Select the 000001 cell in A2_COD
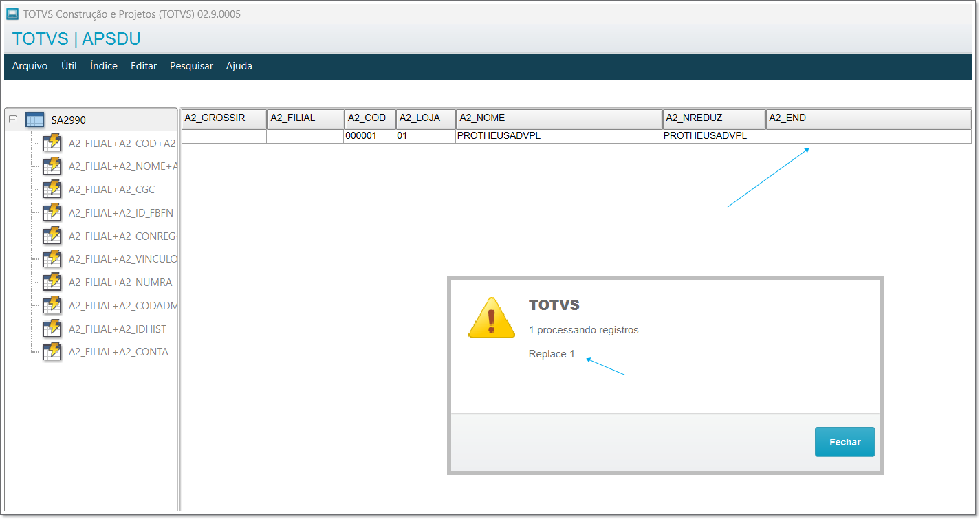 [369, 136]
